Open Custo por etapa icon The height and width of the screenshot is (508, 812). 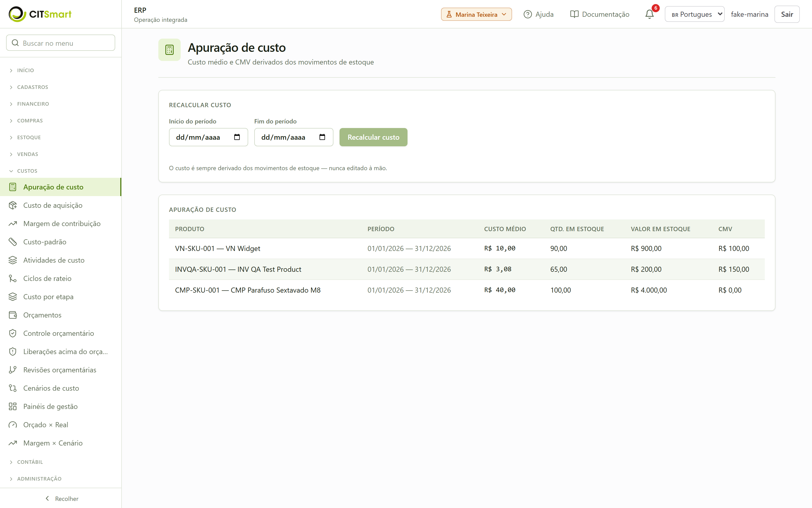pyautogui.click(x=13, y=297)
